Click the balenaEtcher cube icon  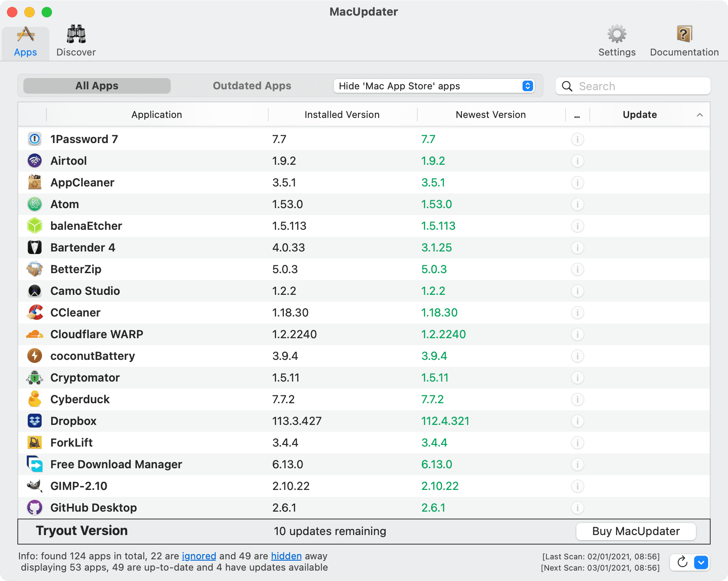coord(35,226)
